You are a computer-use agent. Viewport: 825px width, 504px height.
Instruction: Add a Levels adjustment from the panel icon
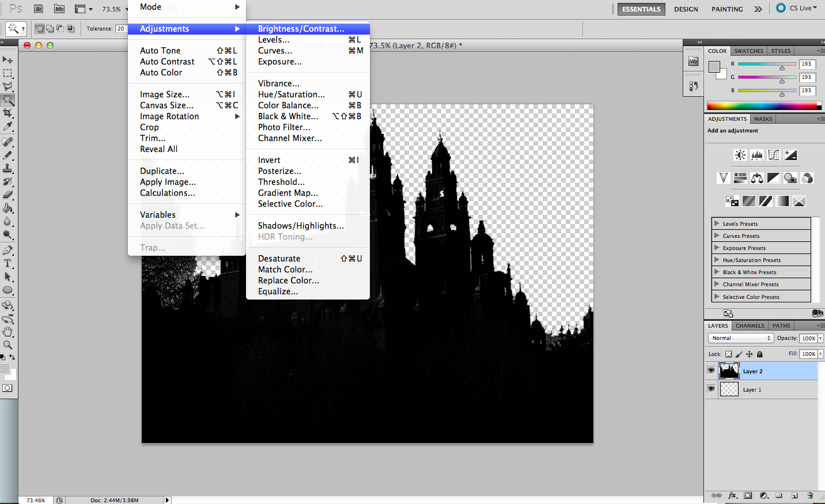tap(757, 155)
